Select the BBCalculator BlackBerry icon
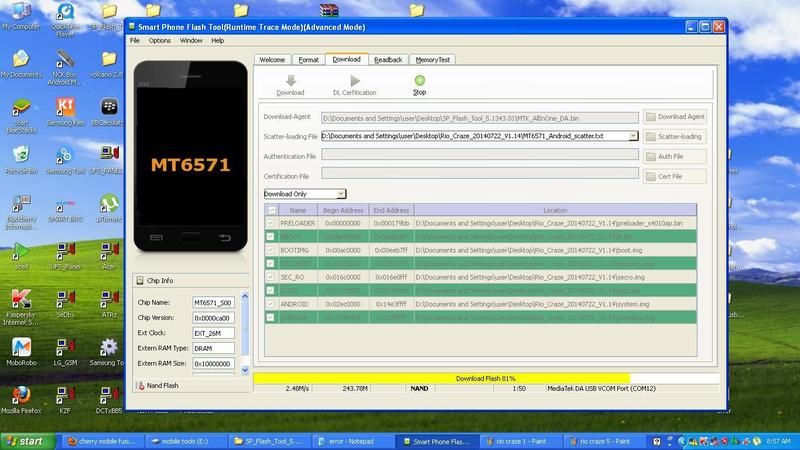Image resolution: width=800 pixels, height=450 pixels. coord(108,112)
